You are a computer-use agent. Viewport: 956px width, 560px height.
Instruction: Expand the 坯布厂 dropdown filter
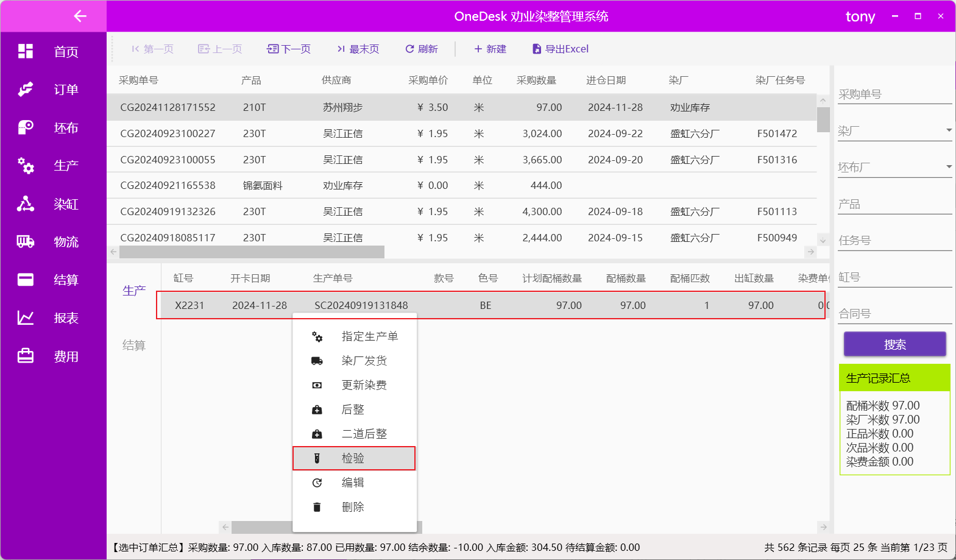(949, 167)
